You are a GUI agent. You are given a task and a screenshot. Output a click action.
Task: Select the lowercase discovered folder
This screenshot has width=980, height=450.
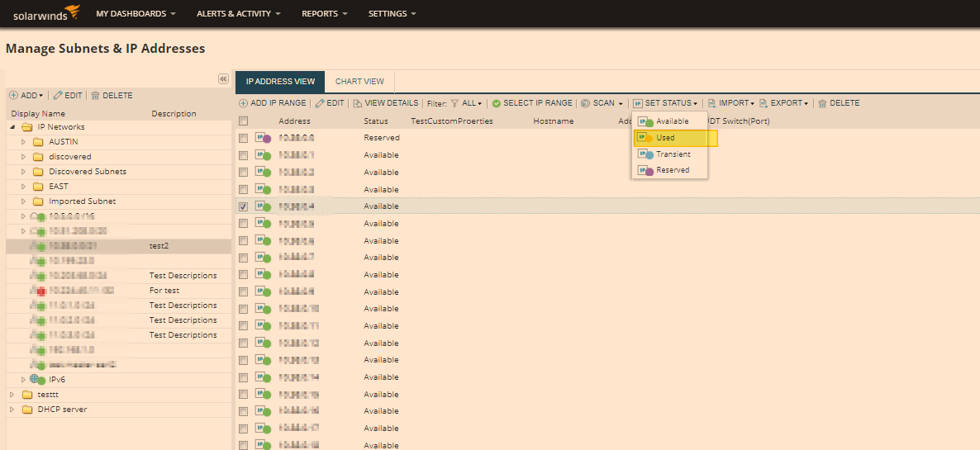pyautogui.click(x=70, y=157)
